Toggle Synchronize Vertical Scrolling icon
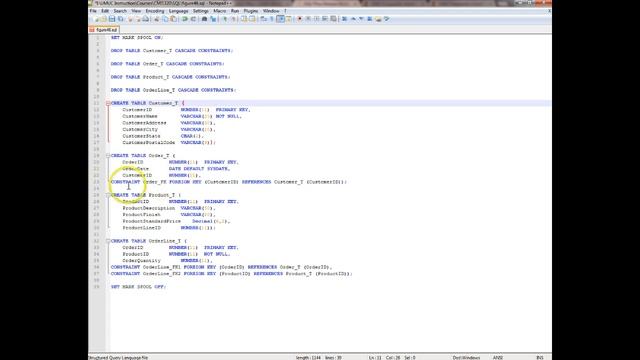This screenshot has width=640, height=360. point(244,19)
